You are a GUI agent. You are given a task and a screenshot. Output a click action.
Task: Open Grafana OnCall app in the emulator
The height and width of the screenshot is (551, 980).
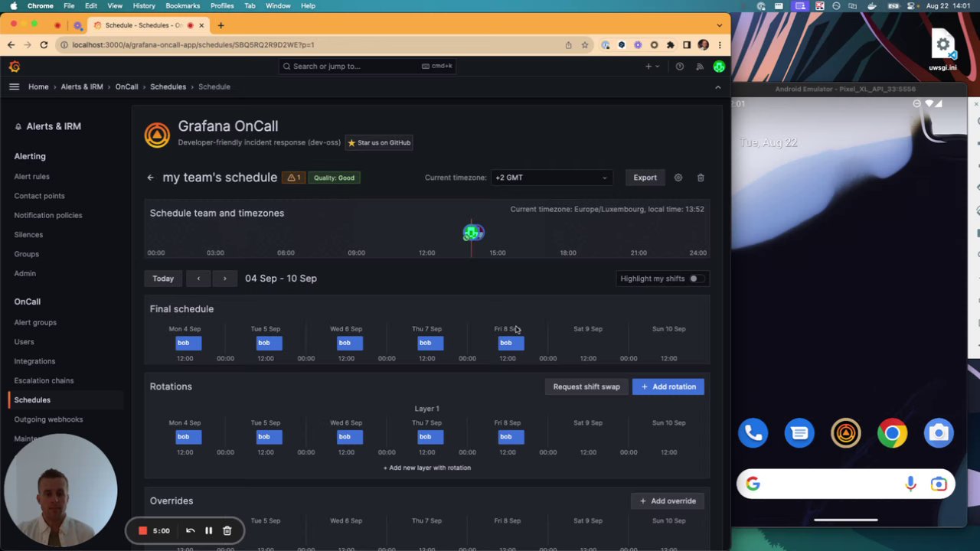click(x=846, y=433)
